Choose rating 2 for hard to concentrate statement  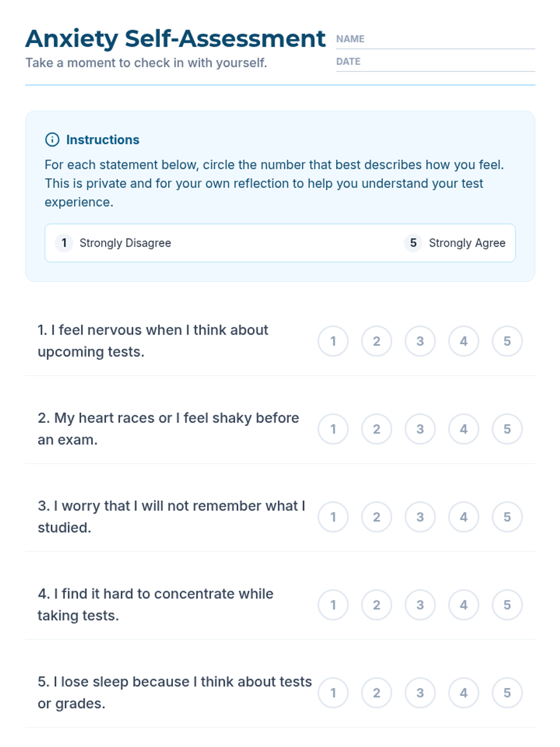[x=377, y=605]
